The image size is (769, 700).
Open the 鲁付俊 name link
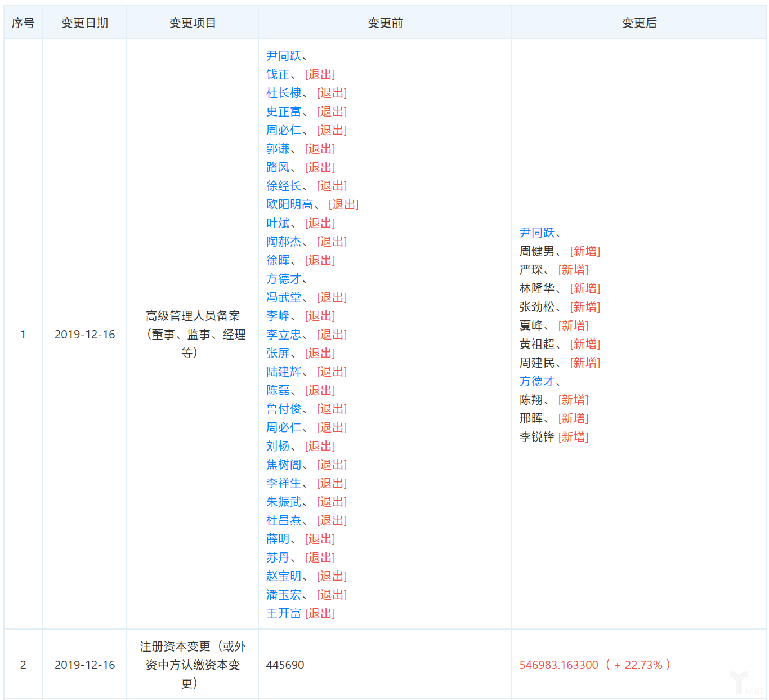coord(284,409)
